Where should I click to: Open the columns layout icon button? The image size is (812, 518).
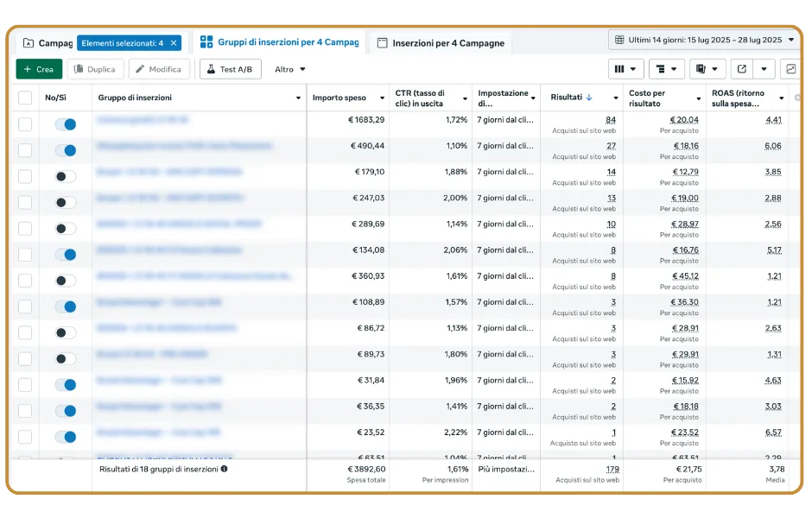[625, 69]
